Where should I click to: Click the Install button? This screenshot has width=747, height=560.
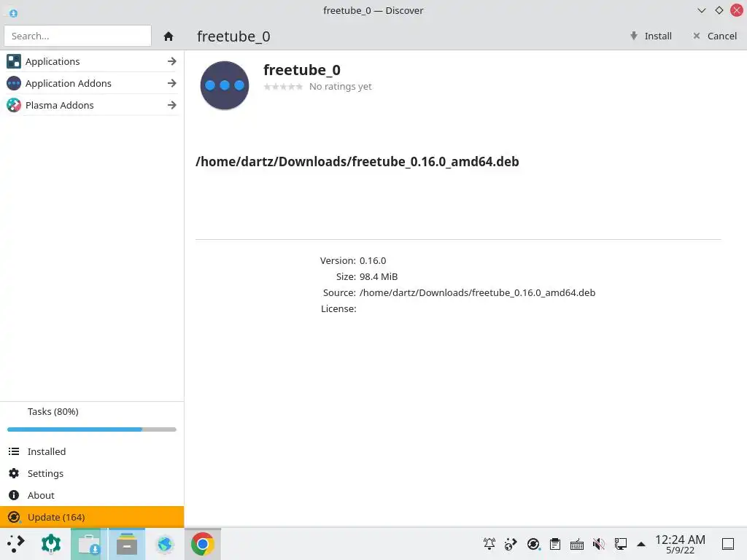(x=651, y=36)
